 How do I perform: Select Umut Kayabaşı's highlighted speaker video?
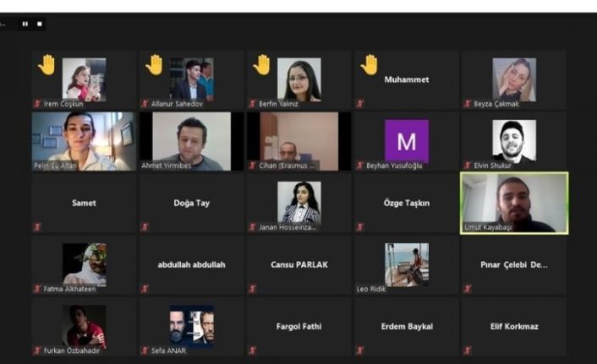(514, 203)
